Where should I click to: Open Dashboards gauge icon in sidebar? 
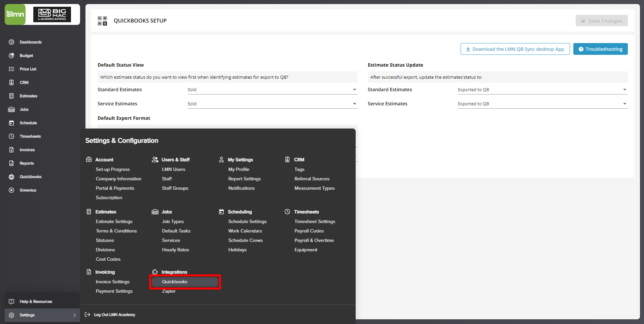[11, 42]
